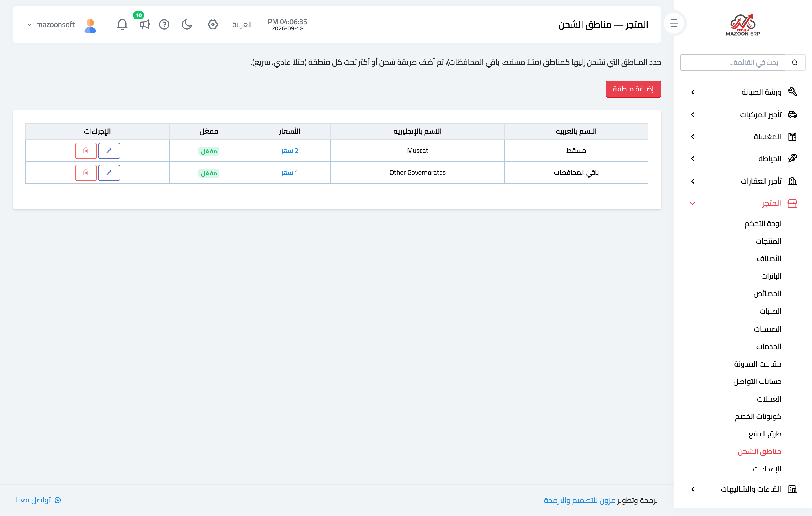Click the wrench icon for ورشة الصيانة

coord(793,92)
